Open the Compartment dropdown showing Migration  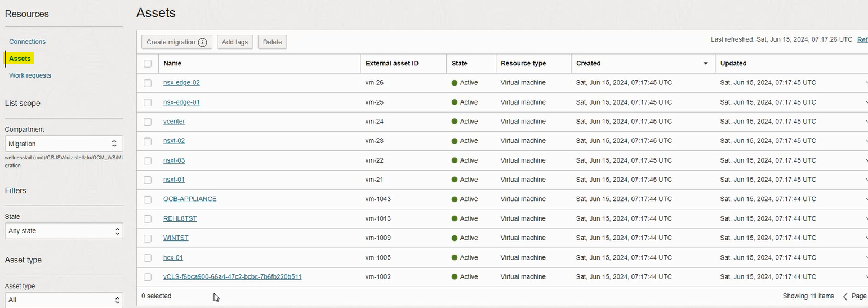64,144
